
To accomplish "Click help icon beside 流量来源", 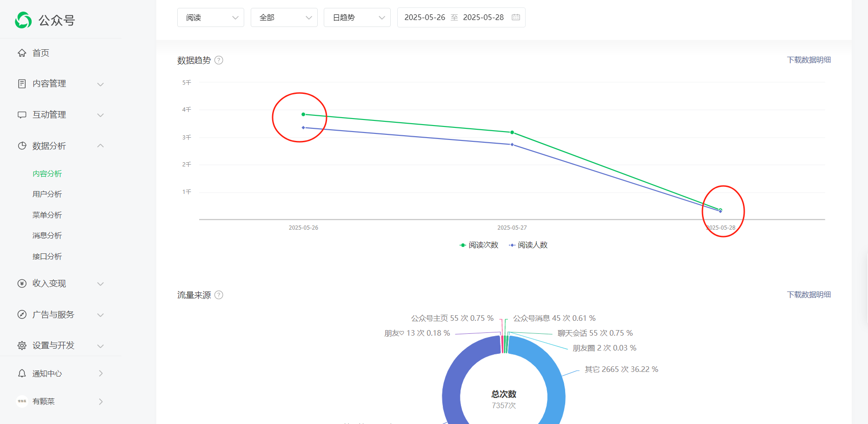I will 219,295.
